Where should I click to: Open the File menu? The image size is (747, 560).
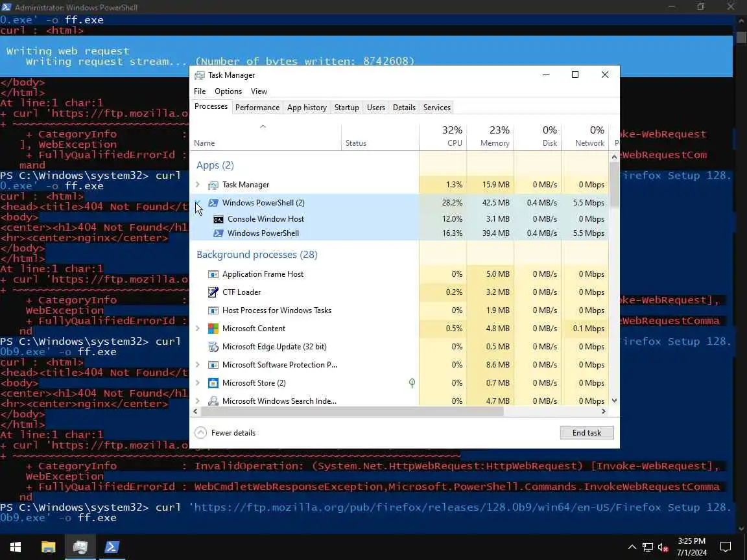200,91
